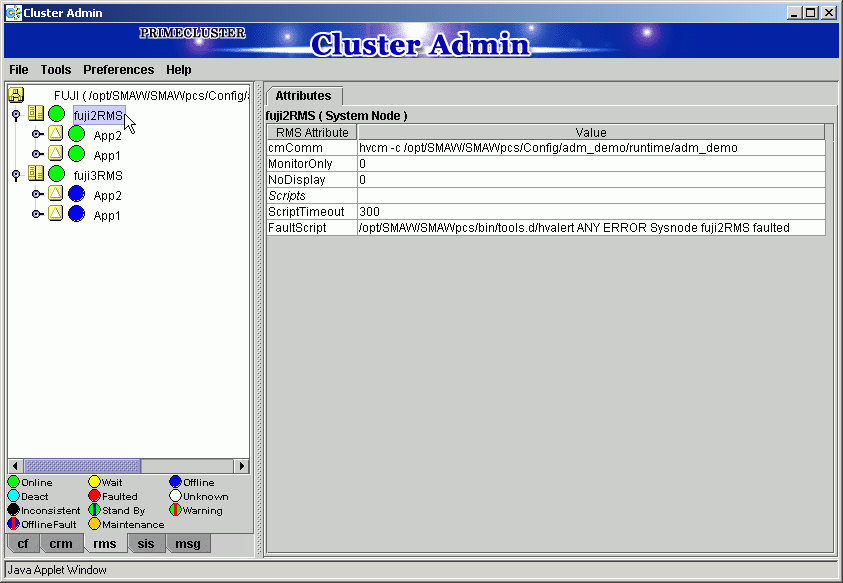
Task: Open the Help menu
Action: tap(178, 70)
